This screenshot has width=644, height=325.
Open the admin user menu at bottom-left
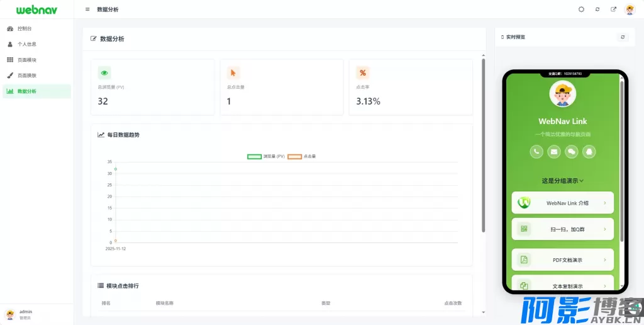click(25, 314)
